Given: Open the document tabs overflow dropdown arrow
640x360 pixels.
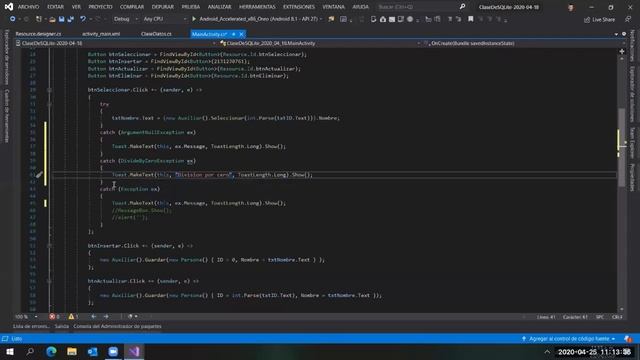Looking at the screenshot, I should (616, 34).
